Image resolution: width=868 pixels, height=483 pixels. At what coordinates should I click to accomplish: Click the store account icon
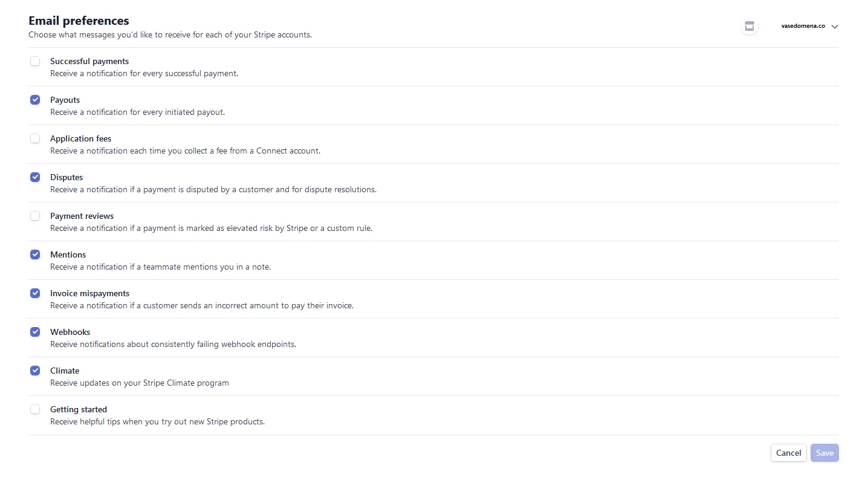(750, 26)
